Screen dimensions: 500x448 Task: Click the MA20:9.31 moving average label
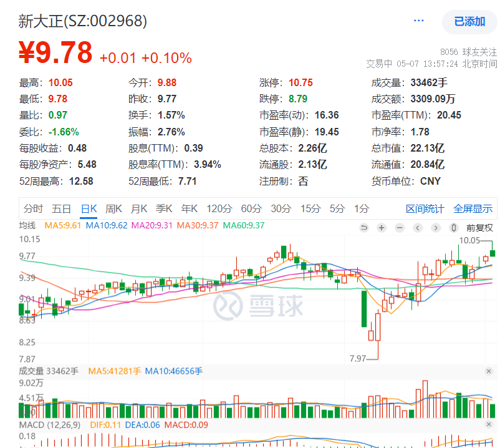151,226
